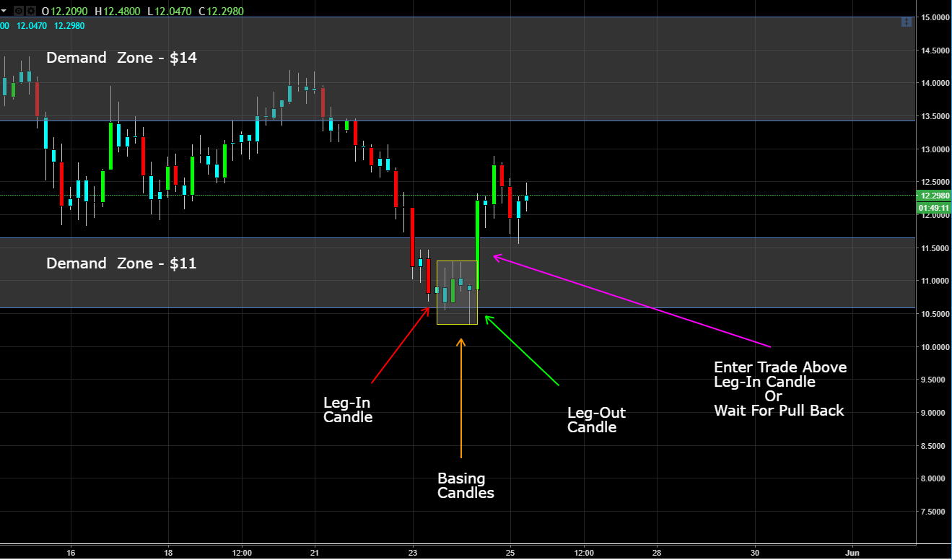Select the 'Demand Zone - $11' text label
Screen dimensions: 952x560
[x=121, y=263]
